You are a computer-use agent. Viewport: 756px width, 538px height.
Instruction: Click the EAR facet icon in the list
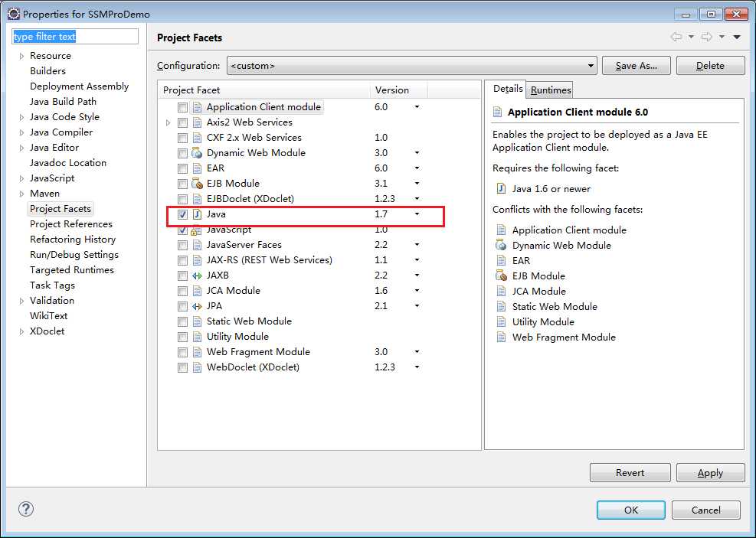pyautogui.click(x=197, y=168)
